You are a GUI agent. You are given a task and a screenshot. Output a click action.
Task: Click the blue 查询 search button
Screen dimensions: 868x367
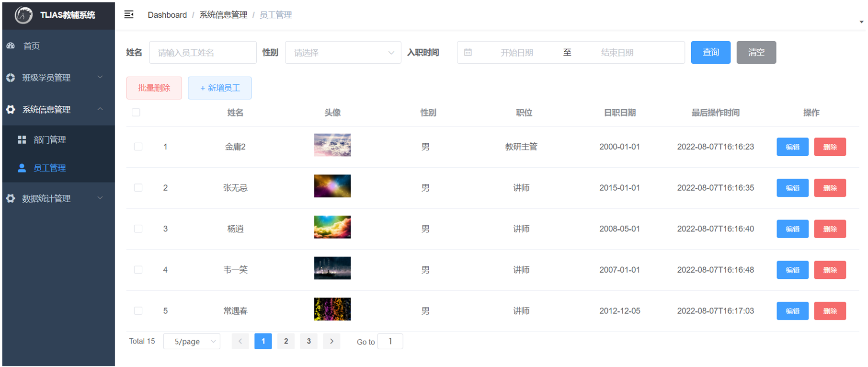coord(710,52)
